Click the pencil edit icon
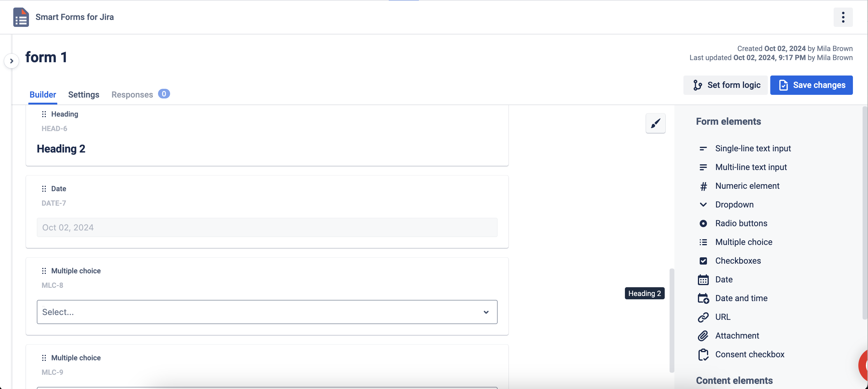The image size is (868, 389). 655,123
